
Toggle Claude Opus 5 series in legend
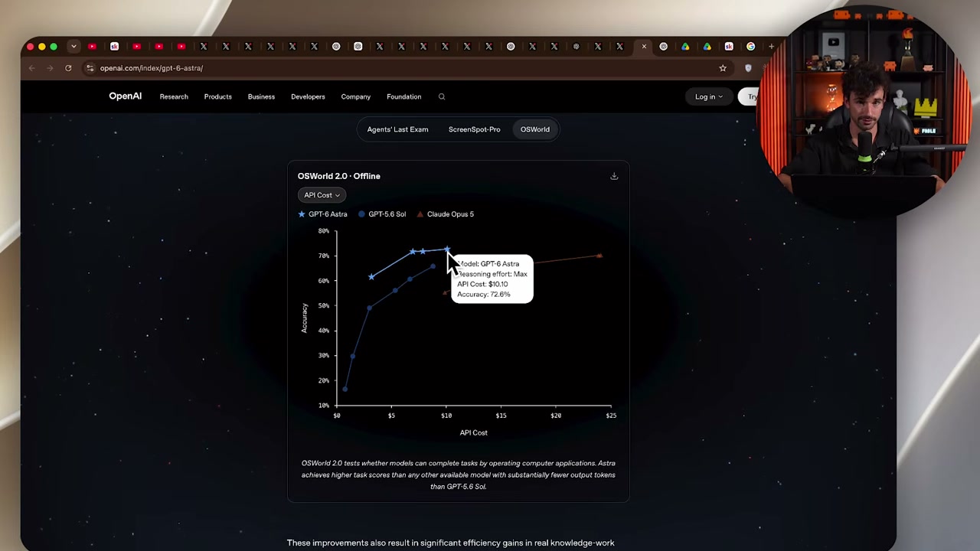(445, 214)
